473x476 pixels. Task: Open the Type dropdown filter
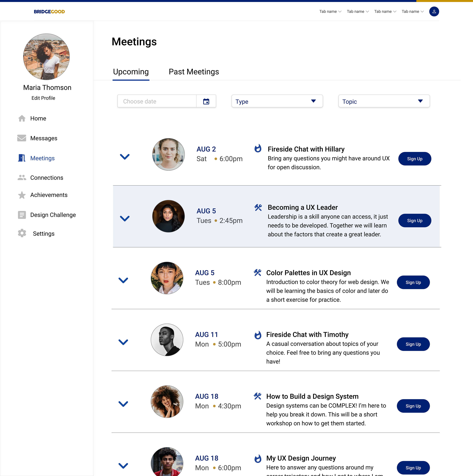[277, 101]
